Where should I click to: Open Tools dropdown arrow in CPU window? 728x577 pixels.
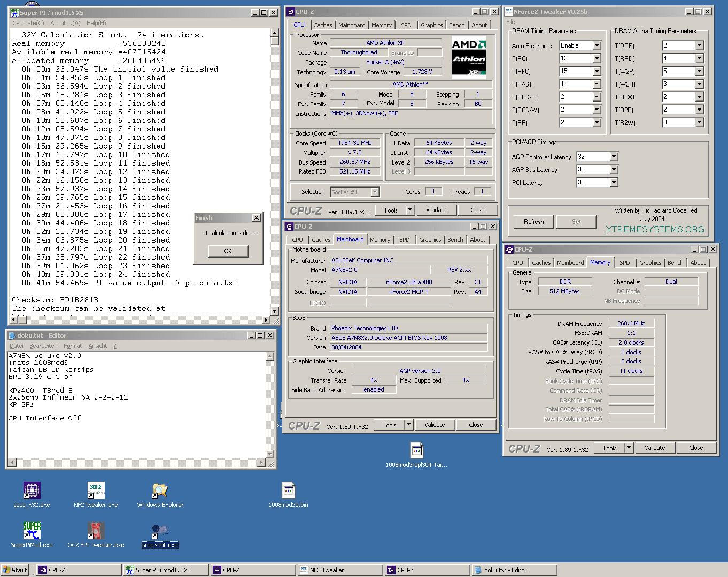[x=410, y=210]
